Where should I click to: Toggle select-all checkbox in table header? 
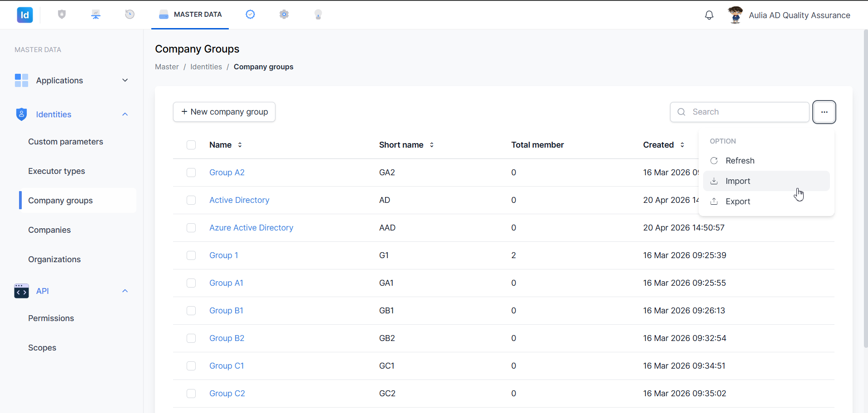(x=191, y=145)
